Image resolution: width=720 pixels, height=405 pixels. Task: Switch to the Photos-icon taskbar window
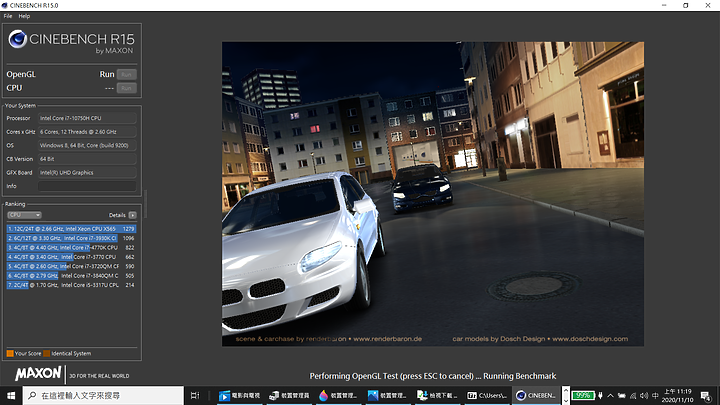388,395
